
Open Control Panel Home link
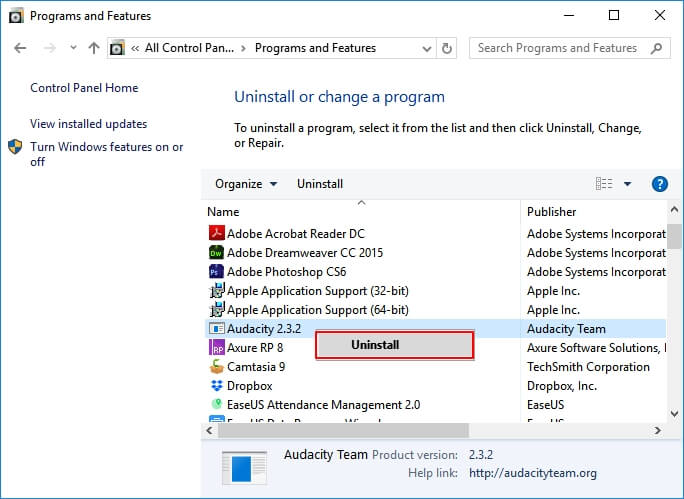coord(84,88)
